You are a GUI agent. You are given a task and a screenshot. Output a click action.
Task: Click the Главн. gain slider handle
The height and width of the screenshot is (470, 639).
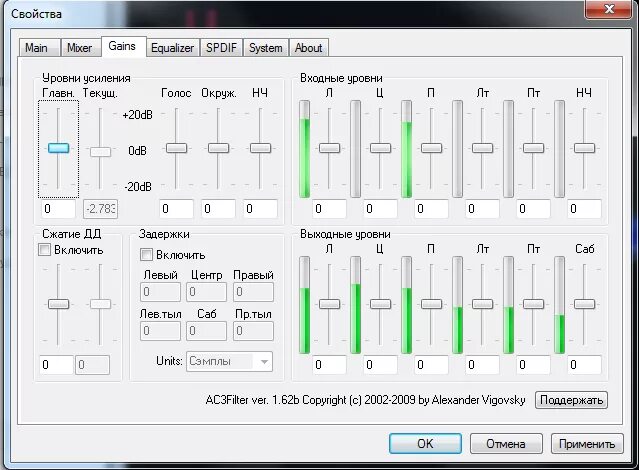(x=58, y=148)
